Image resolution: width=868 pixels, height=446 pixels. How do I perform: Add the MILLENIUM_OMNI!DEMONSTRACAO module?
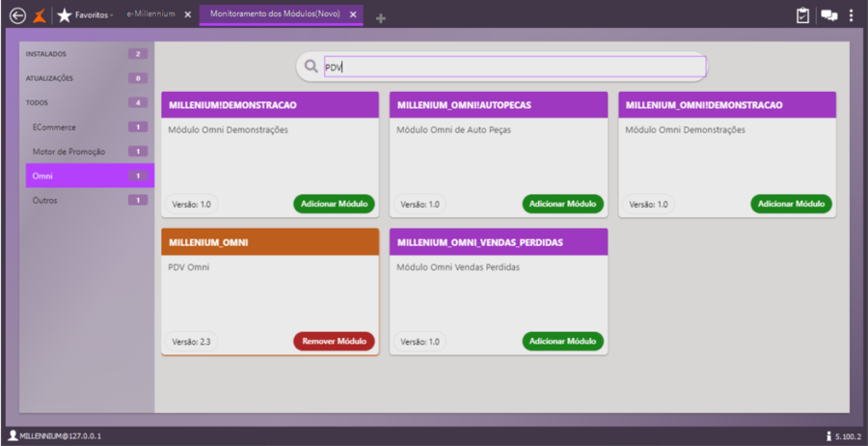tap(791, 204)
